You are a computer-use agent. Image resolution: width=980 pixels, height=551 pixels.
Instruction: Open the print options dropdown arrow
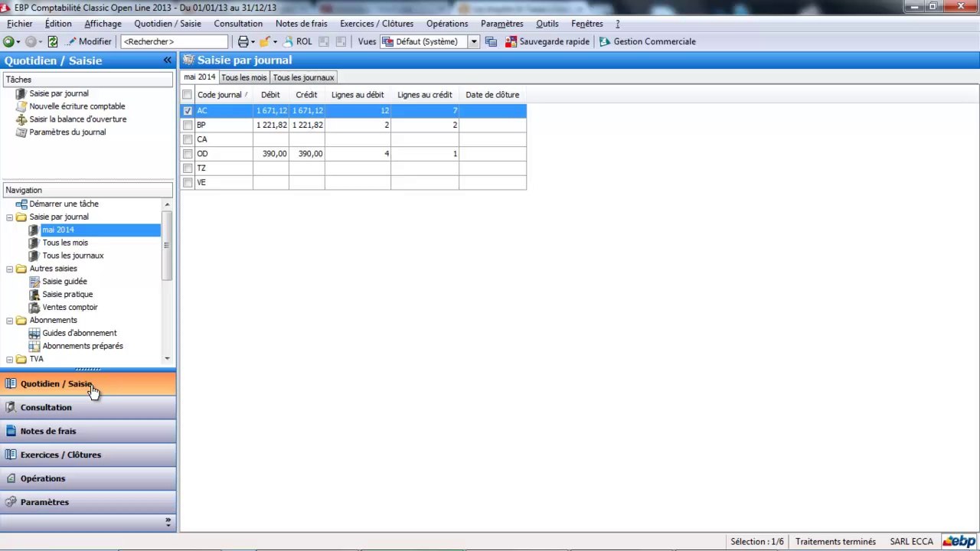pyautogui.click(x=253, y=42)
